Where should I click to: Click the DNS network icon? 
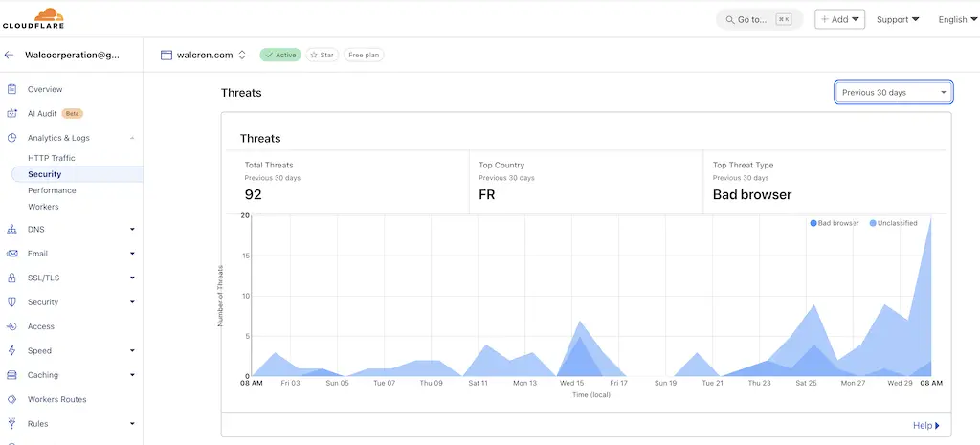click(x=11, y=230)
